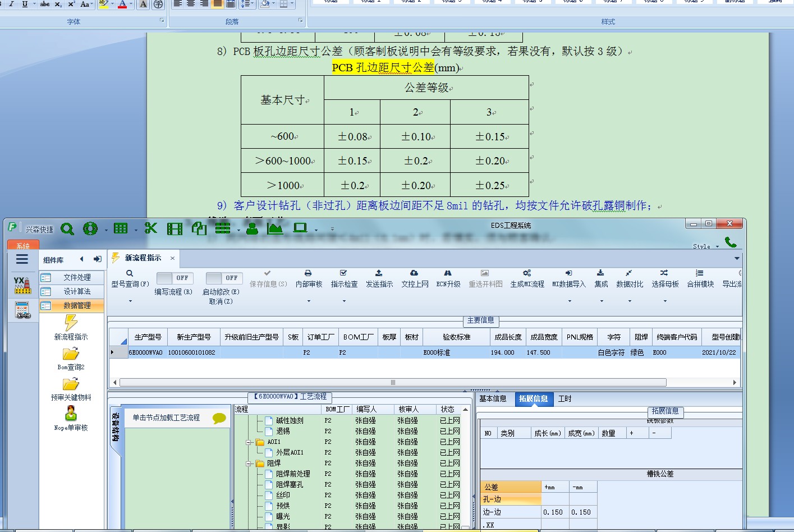
Task: Select the 系统 ribbon tab
Action: tap(23, 246)
